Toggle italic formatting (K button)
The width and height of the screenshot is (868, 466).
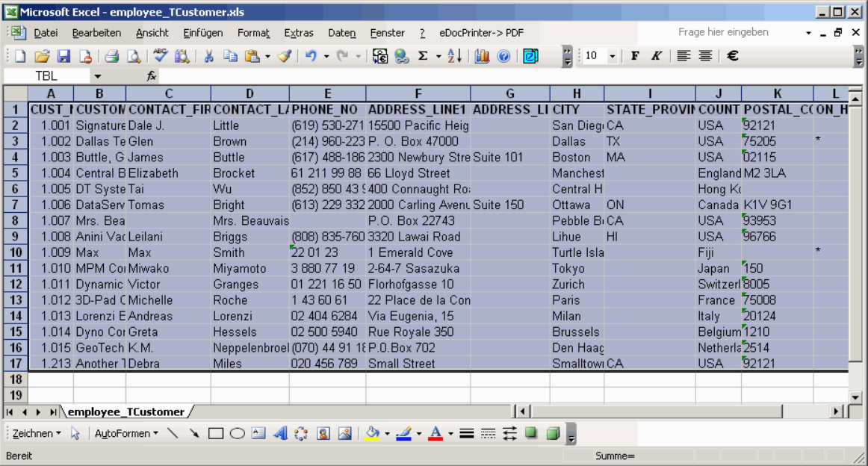tap(656, 56)
